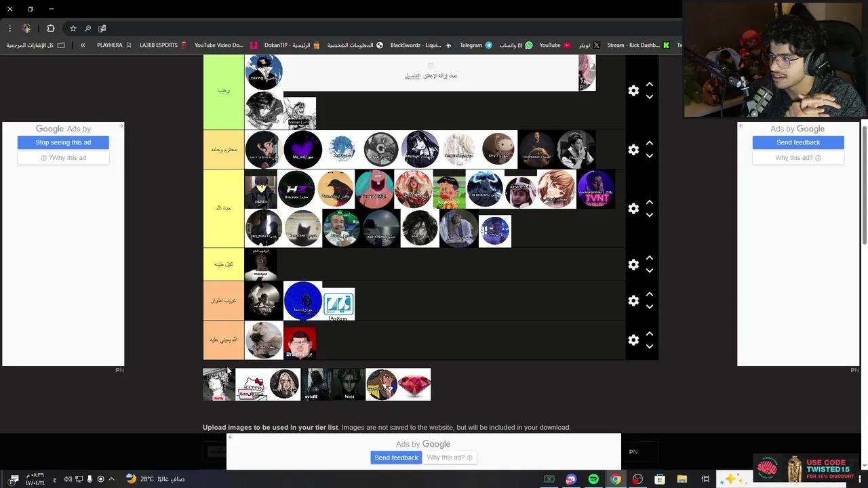
Task: Open settings gear for ثقيل طينه tier
Action: [x=633, y=264]
